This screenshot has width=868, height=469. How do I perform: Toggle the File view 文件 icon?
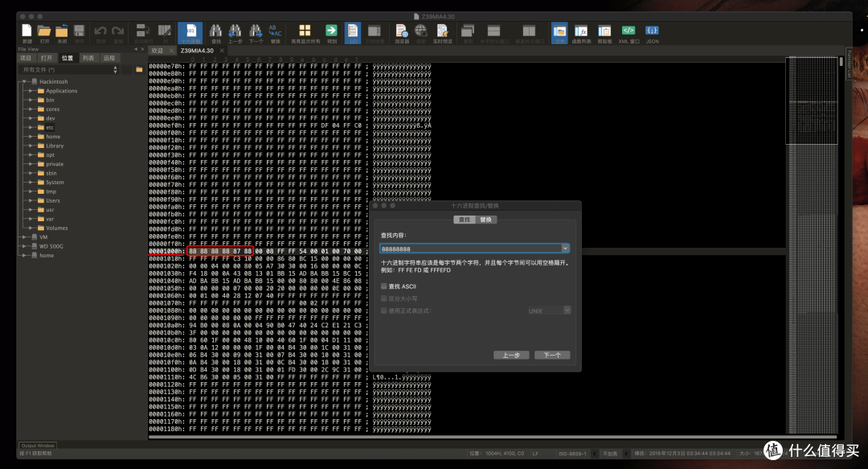pos(559,33)
